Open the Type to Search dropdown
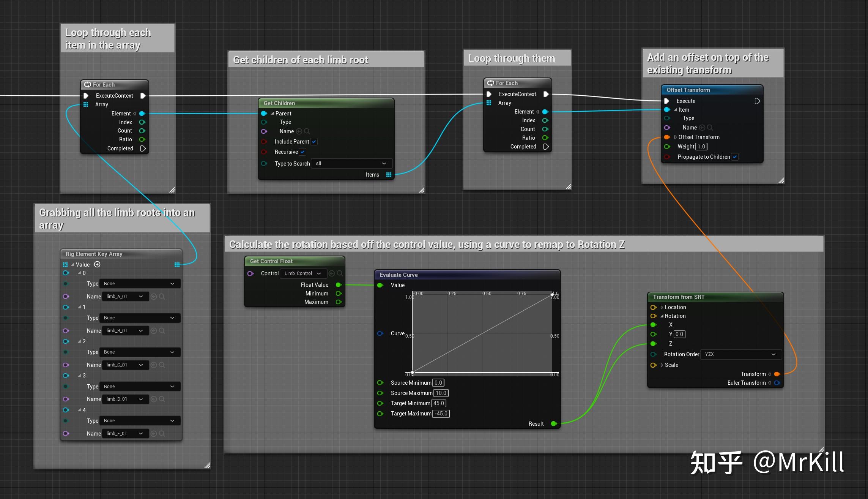The width and height of the screenshot is (868, 499). click(x=351, y=164)
